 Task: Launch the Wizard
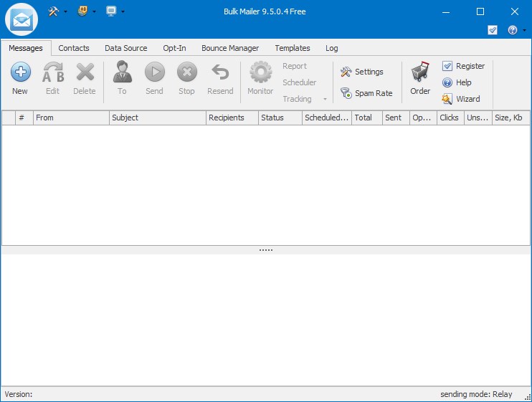[x=461, y=99]
